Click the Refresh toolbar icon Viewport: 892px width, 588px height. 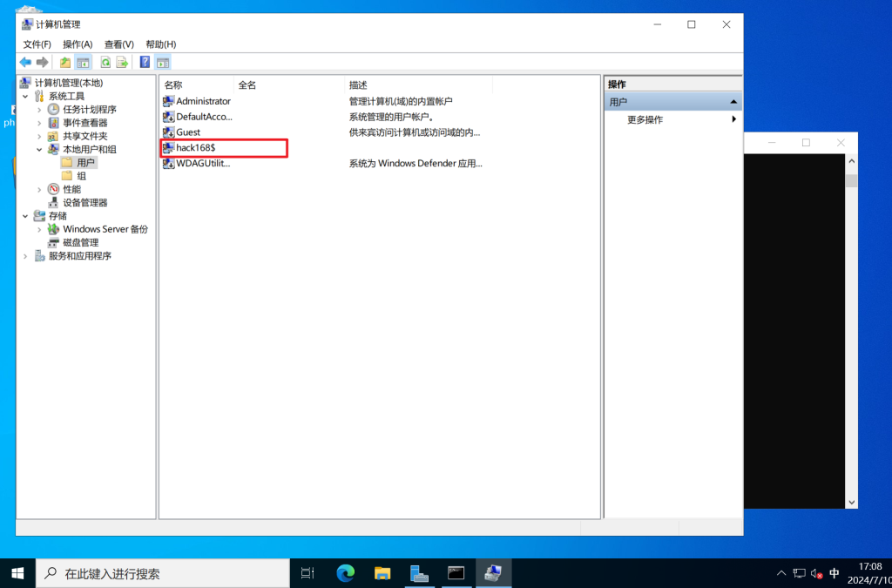click(105, 62)
